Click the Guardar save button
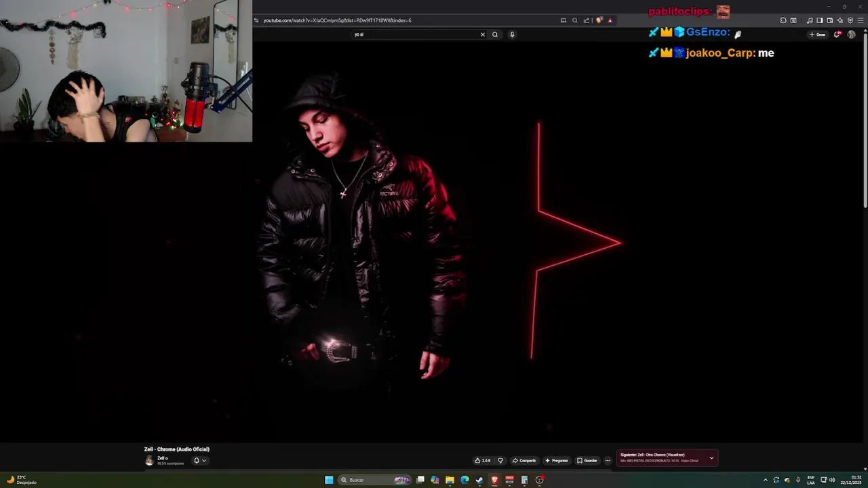The image size is (868, 488). [x=587, y=460]
